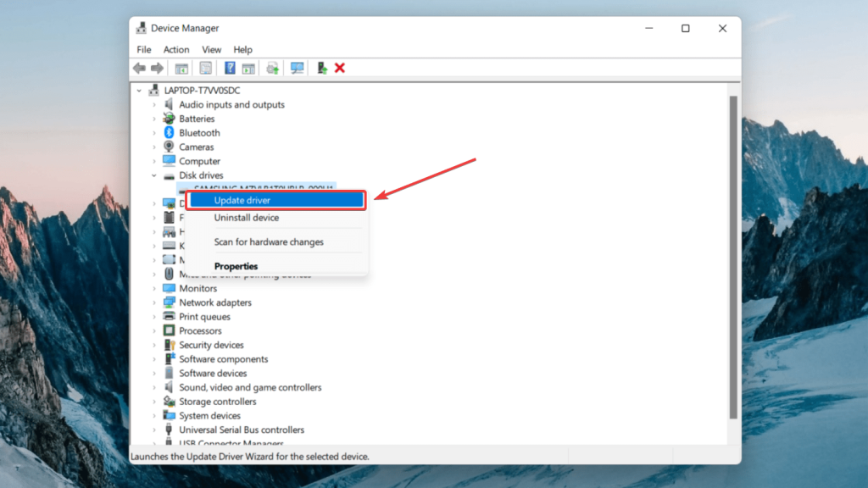Viewport: 868px width, 488px height.
Task: Click the back navigation arrow icon
Action: tap(140, 68)
